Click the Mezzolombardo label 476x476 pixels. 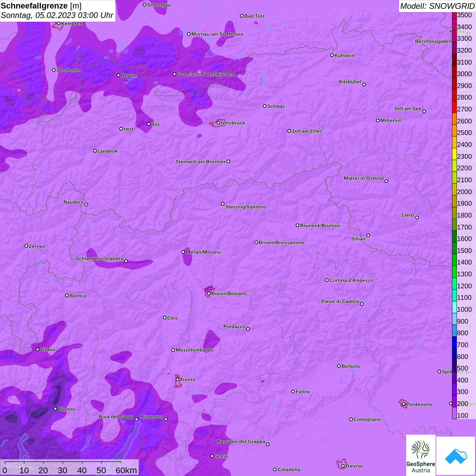(194, 350)
